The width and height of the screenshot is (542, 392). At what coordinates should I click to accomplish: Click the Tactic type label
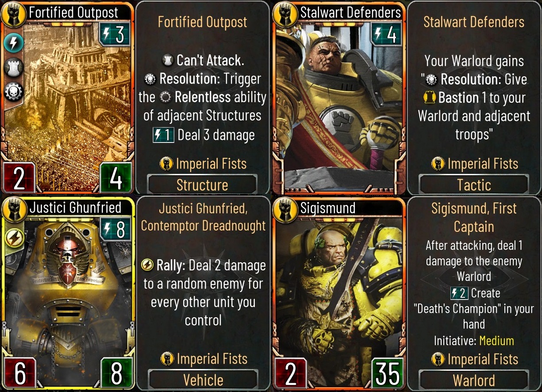(474, 184)
